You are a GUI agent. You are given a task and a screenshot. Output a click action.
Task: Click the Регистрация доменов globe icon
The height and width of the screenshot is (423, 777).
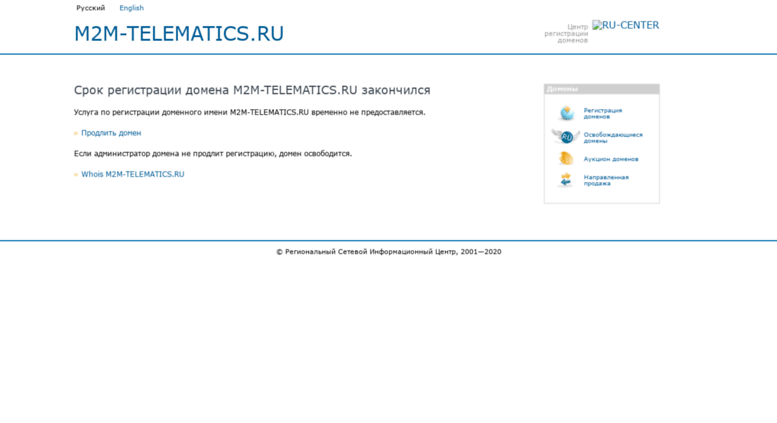tap(566, 113)
